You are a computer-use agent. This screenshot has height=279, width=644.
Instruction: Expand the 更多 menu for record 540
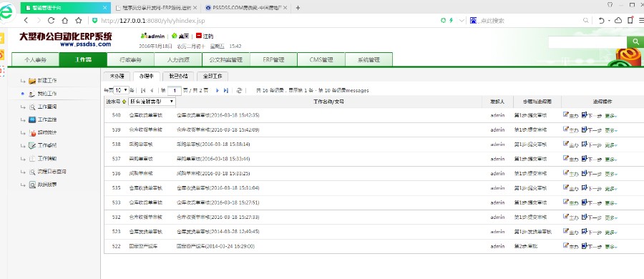(611, 116)
